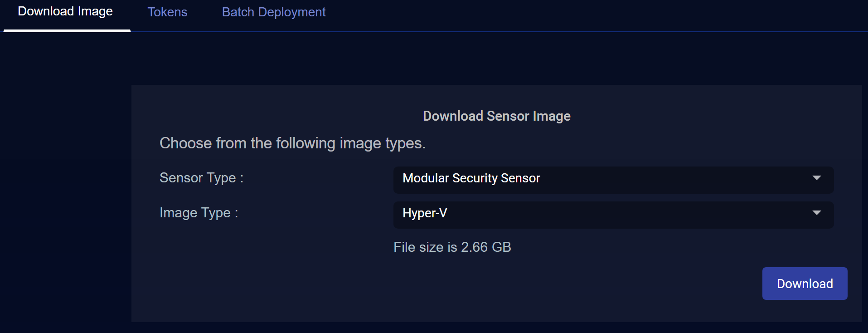Click the Download button
Image resolution: width=868 pixels, height=333 pixels.
pos(805,284)
